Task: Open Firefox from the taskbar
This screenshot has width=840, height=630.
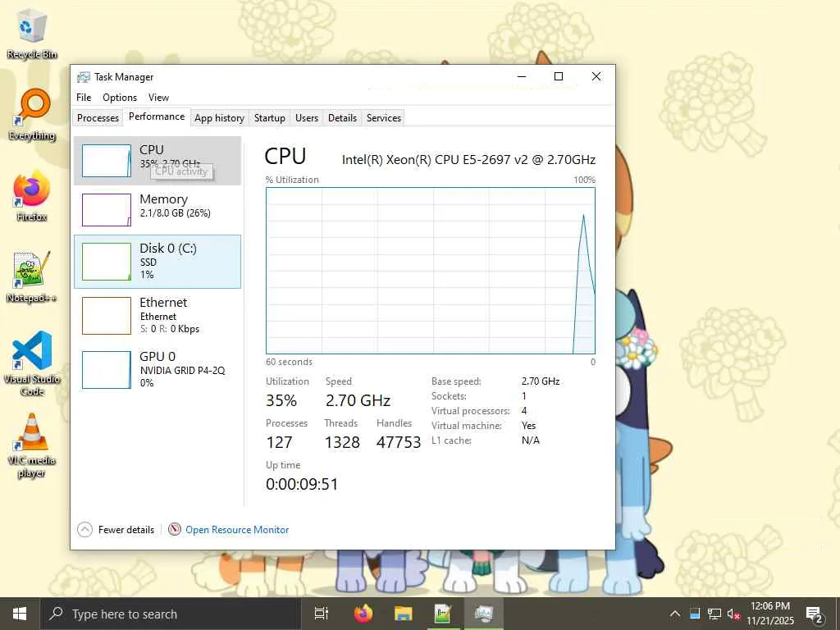Action: [363, 614]
